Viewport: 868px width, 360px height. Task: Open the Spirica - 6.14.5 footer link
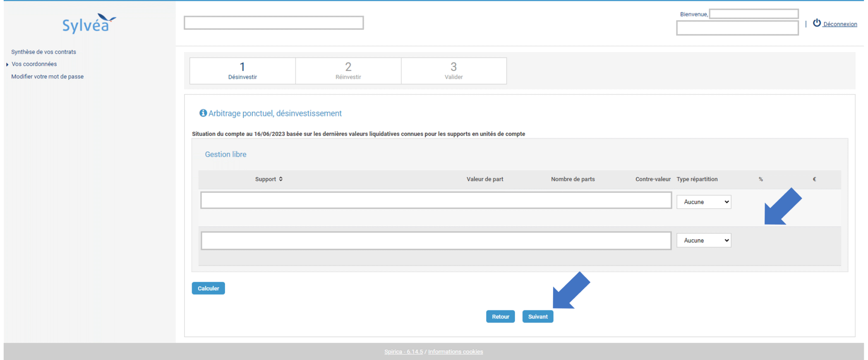[x=403, y=352]
